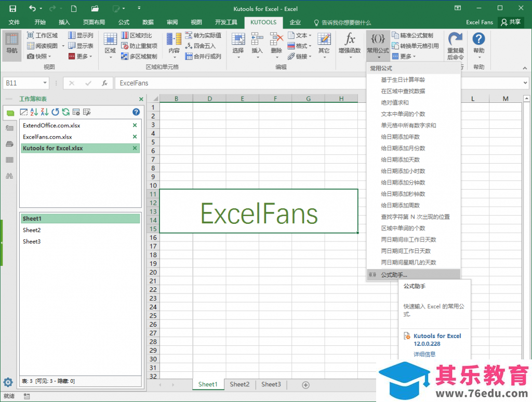The width and height of the screenshot is (532, 402).
Task: Select row 20 header
Action: click(153, 272)
